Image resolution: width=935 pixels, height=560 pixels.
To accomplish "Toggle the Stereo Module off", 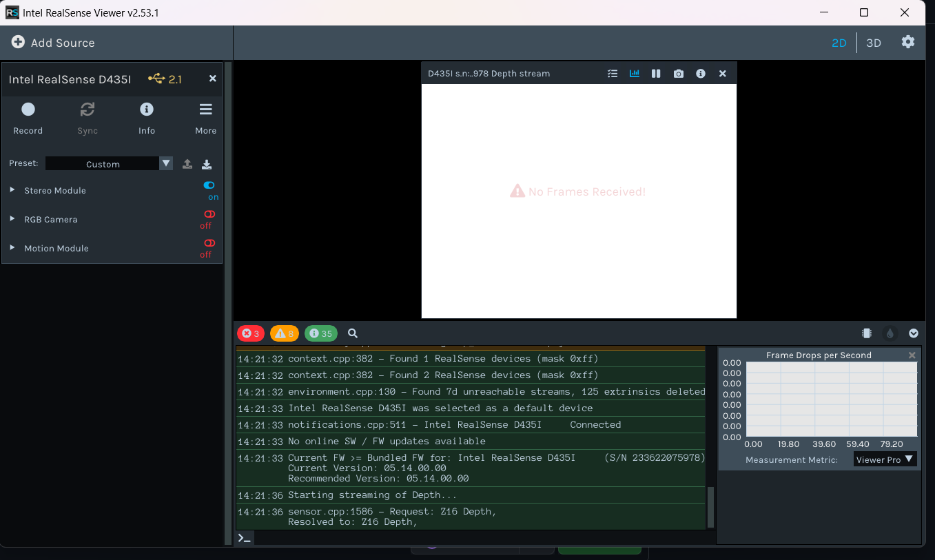I will [x=209, y=185].
